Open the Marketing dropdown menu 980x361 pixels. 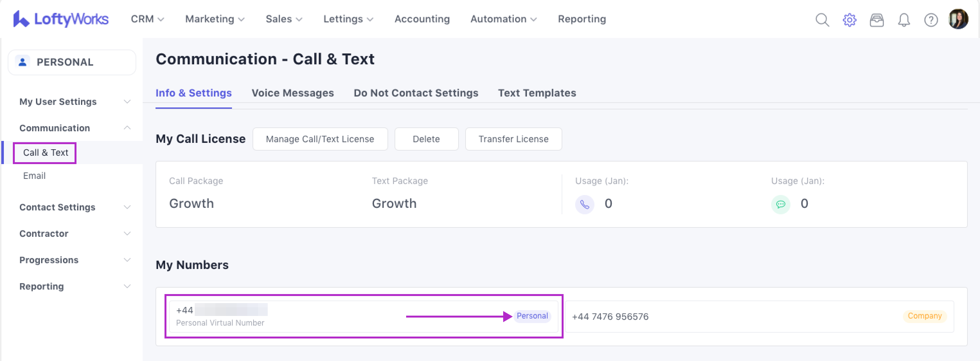(x=215, y=19)
